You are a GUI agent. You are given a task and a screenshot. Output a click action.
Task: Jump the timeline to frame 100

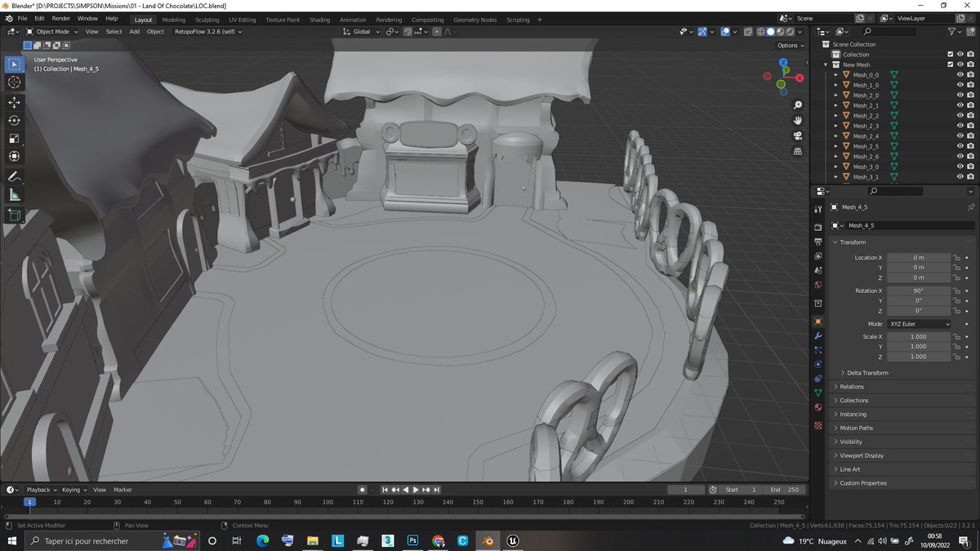[327, 502]
